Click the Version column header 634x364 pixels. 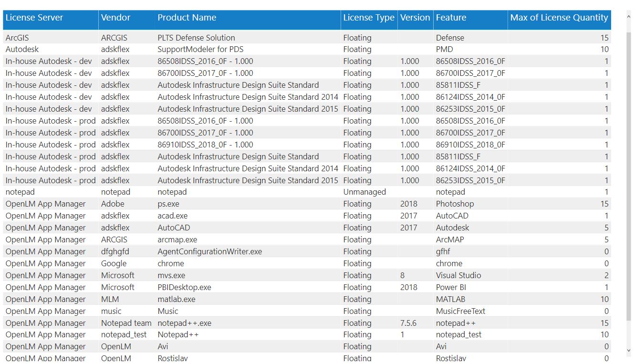[x=415, y=18]
